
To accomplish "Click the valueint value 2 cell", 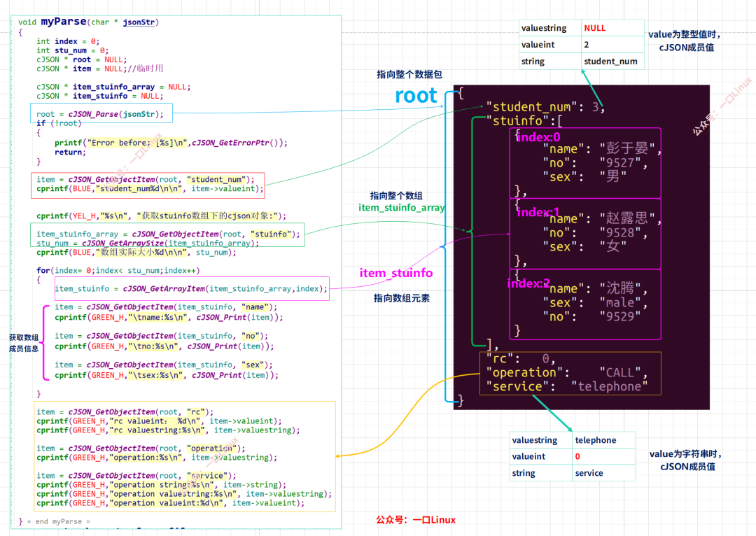I will tap(612, 45).
